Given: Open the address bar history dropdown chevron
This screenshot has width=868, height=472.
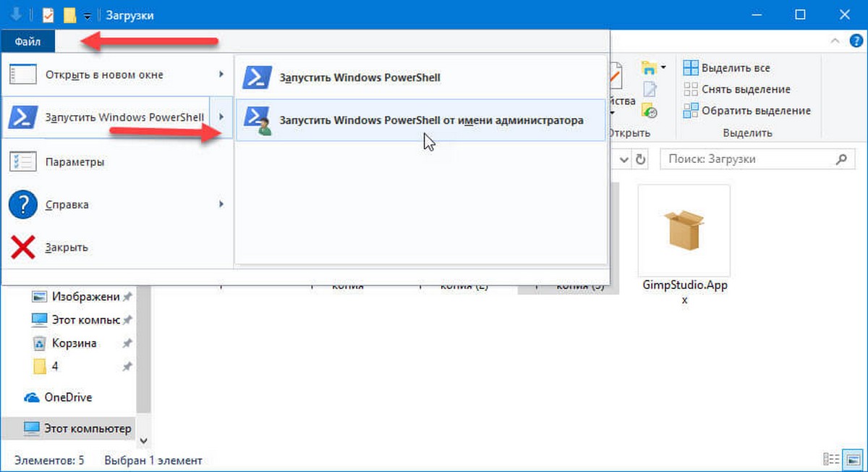Looking at the screenshot, I should tap(622, 159).
